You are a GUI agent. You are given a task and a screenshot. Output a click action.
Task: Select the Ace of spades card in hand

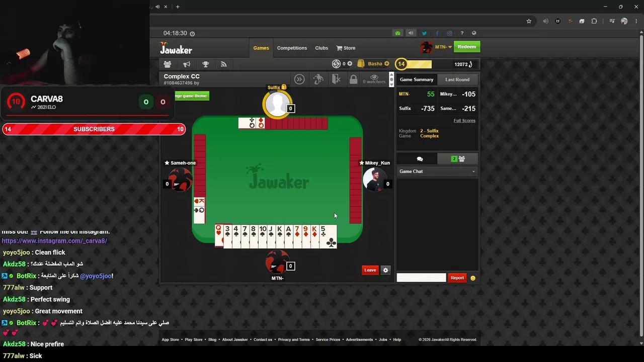coord(288,236)
